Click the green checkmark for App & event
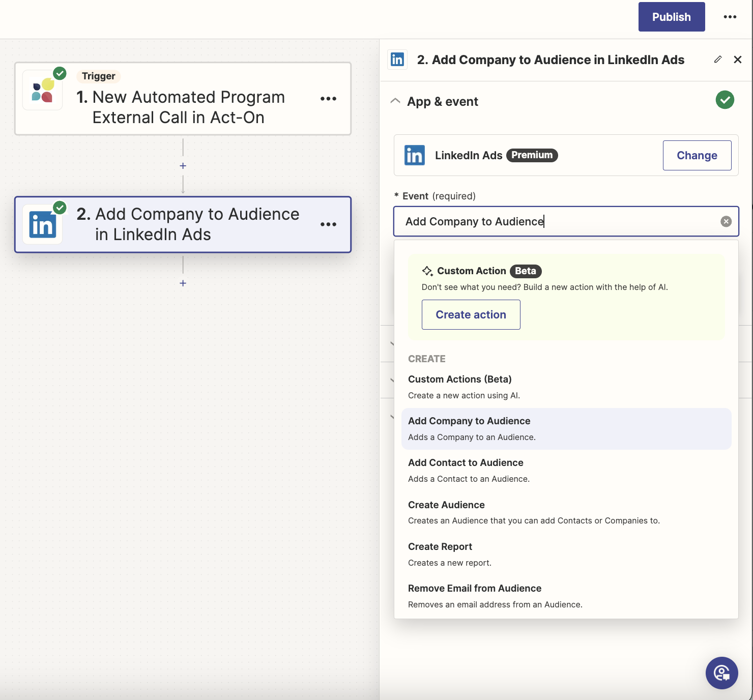753x700 pixels. (x=725, y=100)
